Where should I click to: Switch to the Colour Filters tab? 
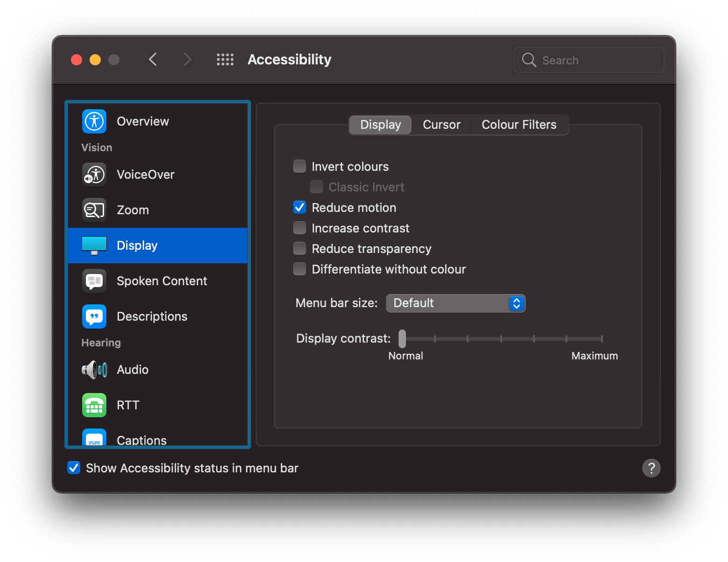[518, 125]
